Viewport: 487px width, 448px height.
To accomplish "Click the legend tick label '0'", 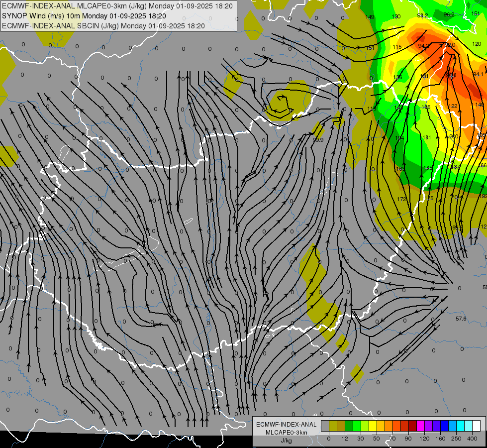I will click(x=329, y=439).
